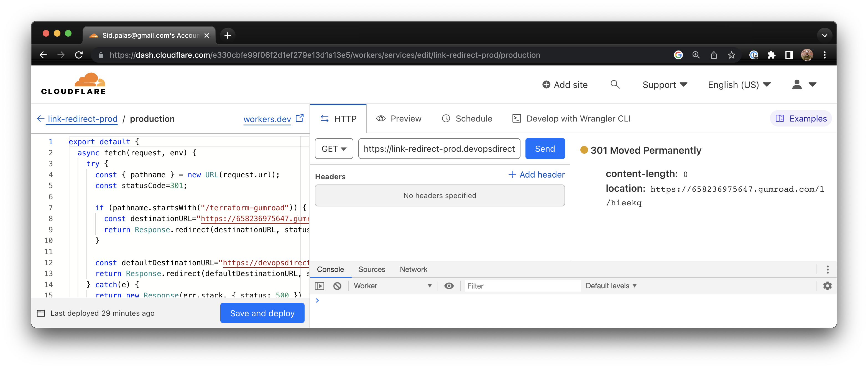Click the console prompt line

573,300
